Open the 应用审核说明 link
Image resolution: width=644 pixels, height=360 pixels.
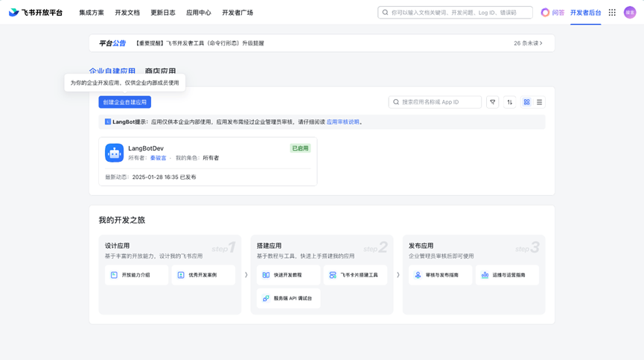(x=342, y=122)
